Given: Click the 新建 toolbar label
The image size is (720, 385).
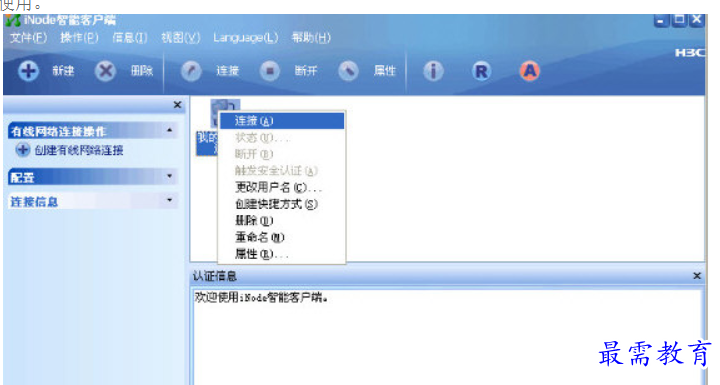Looking at the screenshot, I should pyautogui.click(x=63, y=71).
